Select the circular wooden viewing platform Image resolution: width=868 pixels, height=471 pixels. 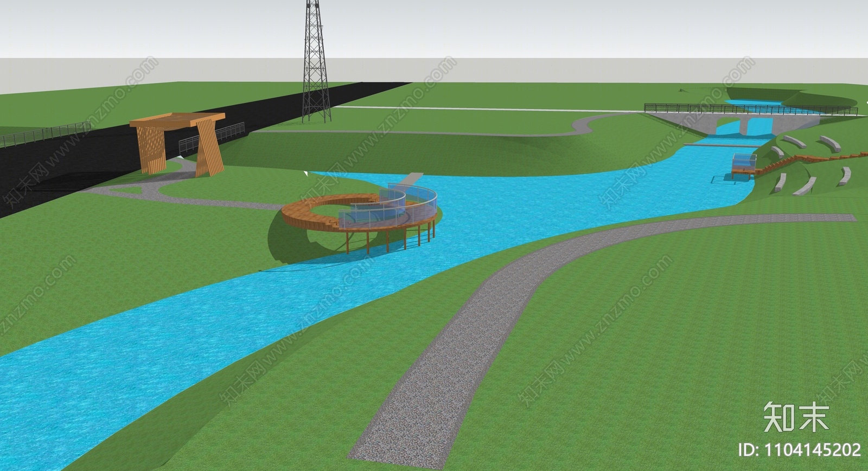coord(359,218)
